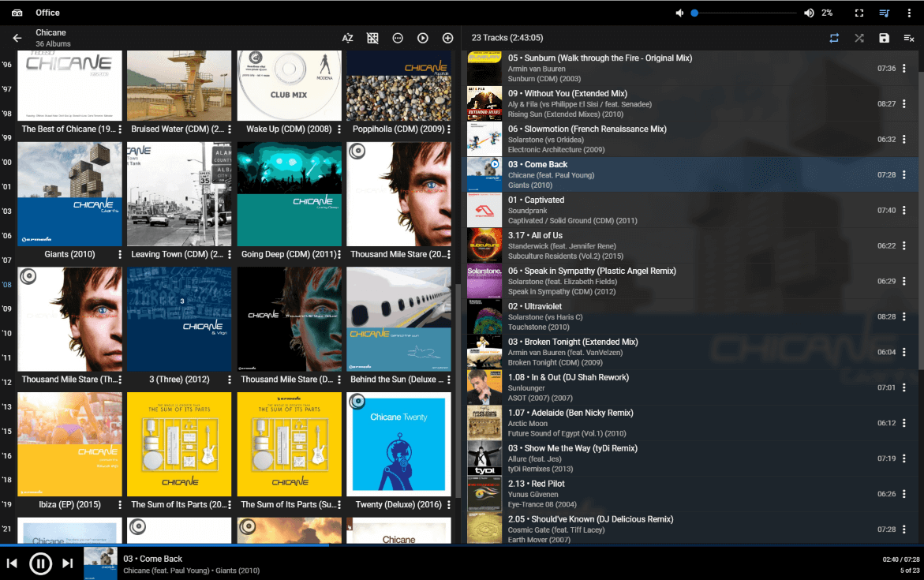
Task: Select Speak in Sympathy (Plastic Angel Remix)
Action: point(693,281)
